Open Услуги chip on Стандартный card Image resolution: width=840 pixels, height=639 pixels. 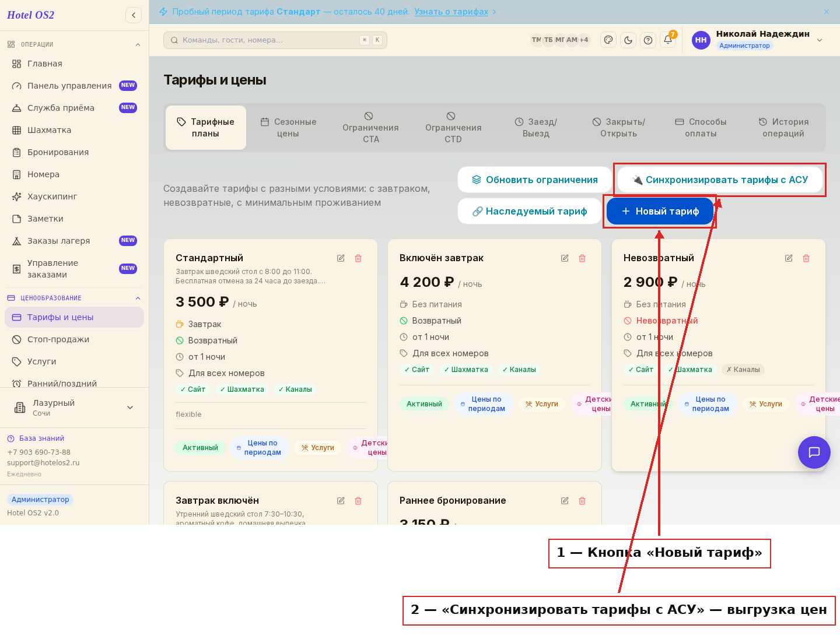click(318, 448)
